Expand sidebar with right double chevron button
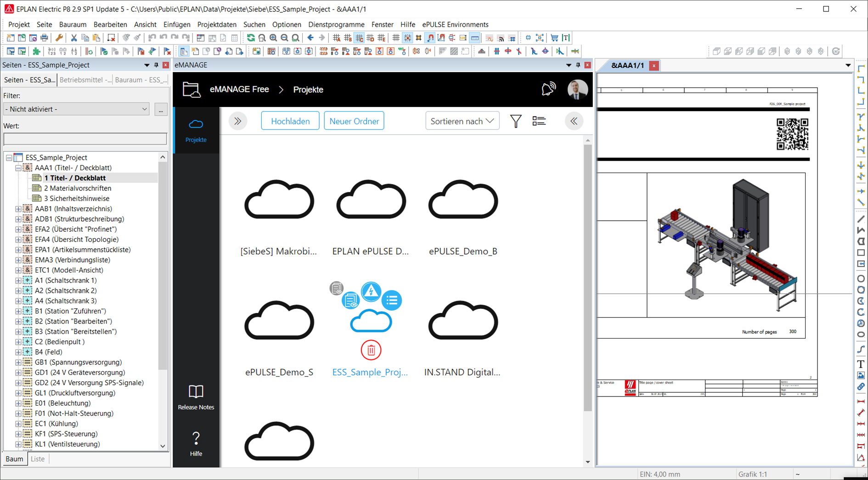 [x=238, y=121]
